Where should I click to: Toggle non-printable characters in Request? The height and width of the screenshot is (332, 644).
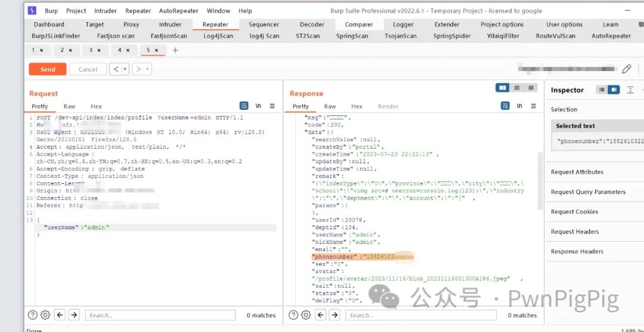point(258,106)
